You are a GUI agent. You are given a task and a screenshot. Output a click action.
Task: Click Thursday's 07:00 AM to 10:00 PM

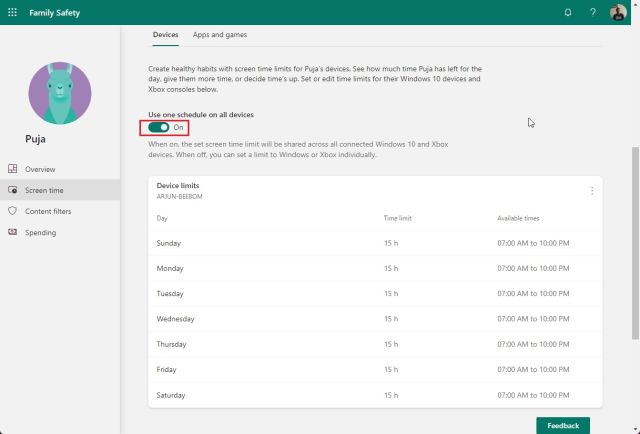point(533,344)
